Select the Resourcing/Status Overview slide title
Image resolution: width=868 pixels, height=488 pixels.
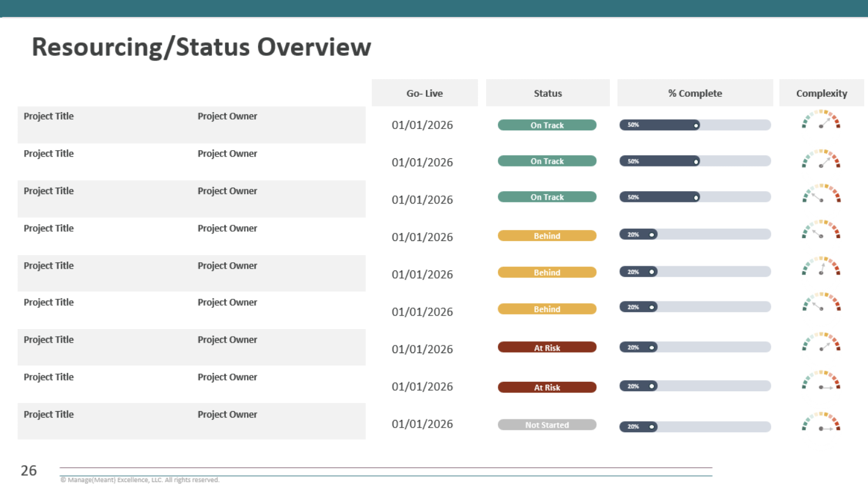point(201,47)
